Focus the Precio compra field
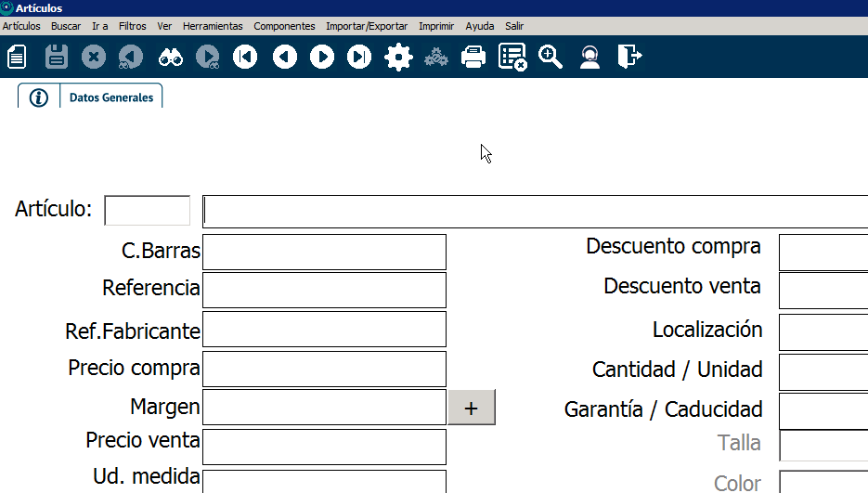Screen dimensions: 868x493 324,369
